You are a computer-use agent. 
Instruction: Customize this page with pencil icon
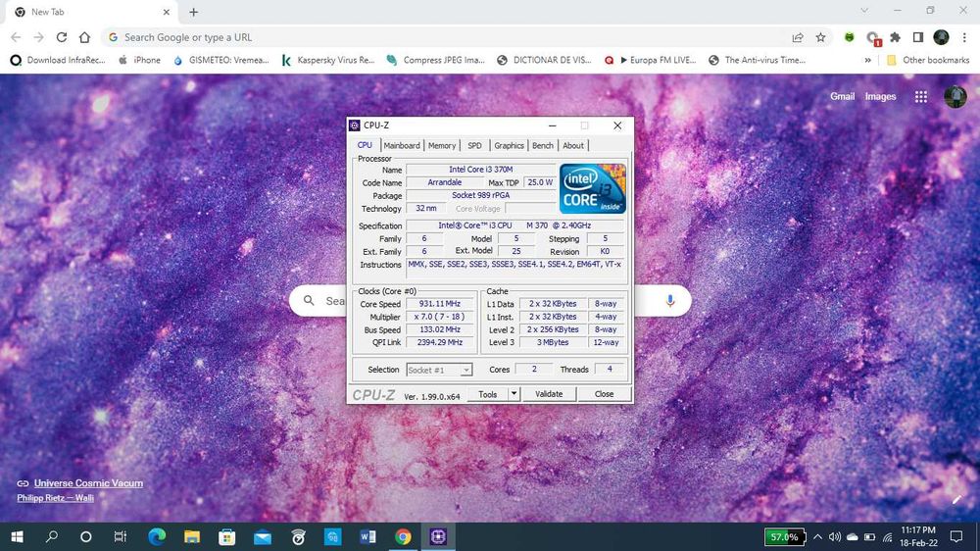click(956, 499)
